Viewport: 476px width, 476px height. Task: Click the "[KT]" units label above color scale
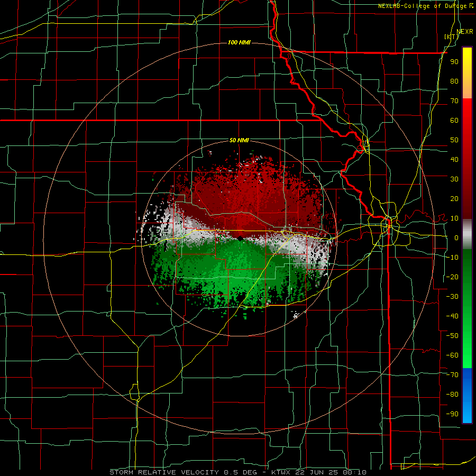(x=452, y=36)
